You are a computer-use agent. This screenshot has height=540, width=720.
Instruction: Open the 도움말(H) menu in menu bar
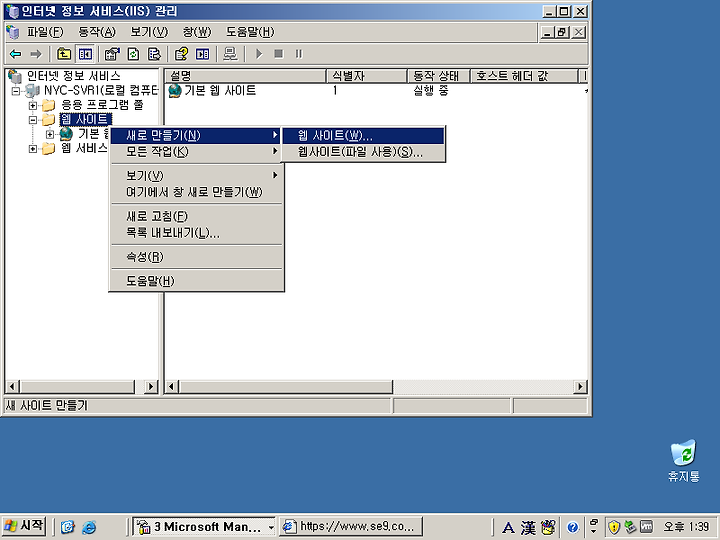[x=250, y=32]
